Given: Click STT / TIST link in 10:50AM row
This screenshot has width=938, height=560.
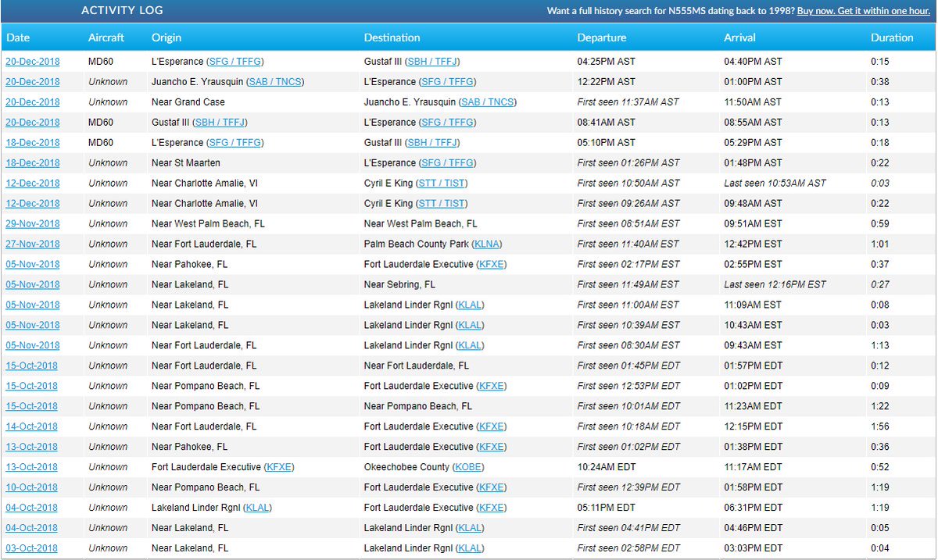Looking at the screenshot, I should 442,184.
